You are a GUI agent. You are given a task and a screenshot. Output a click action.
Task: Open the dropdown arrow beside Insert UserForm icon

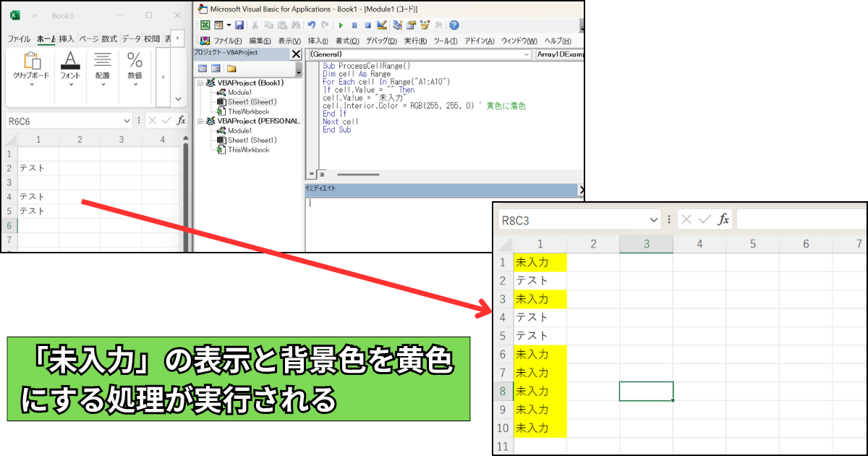[229, 25]
